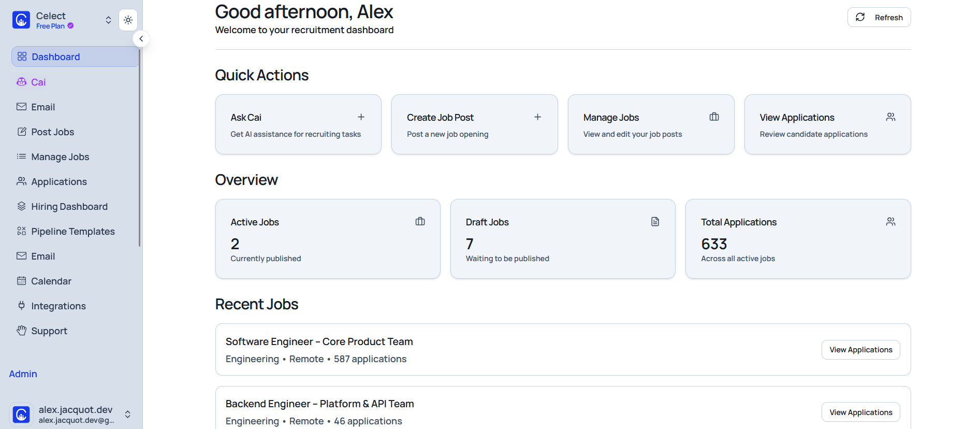
Task: Click the Integrations plug icon
Action: click(21, 306)
